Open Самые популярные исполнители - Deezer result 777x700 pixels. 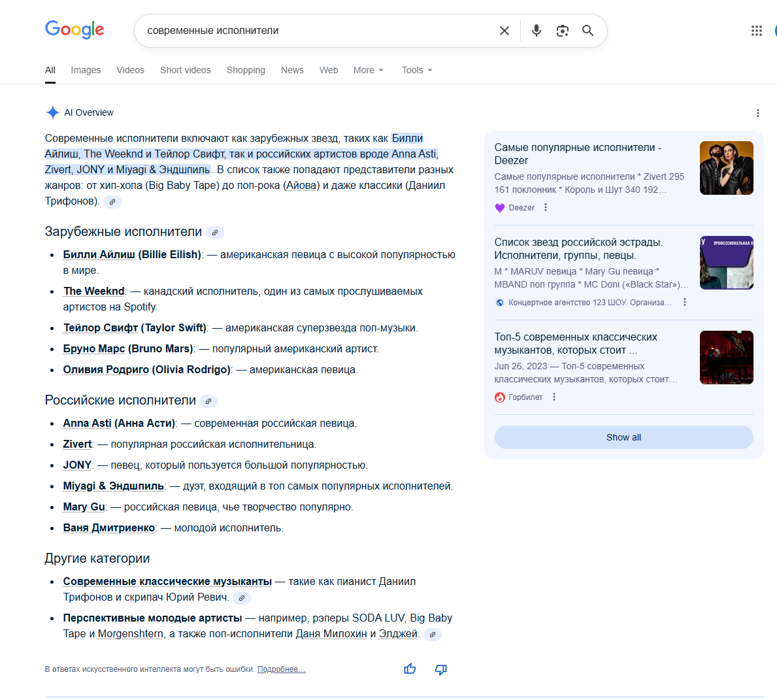(578, 154)
